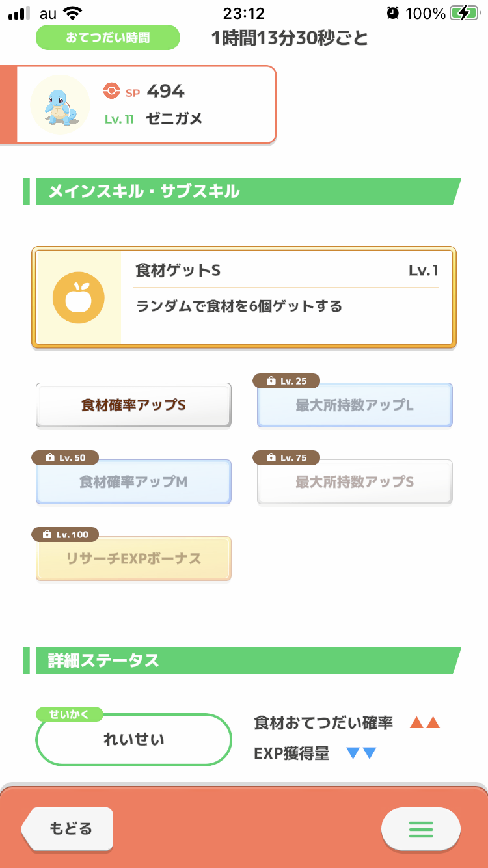Select the locked リサーチEXPボーナス sub skill
Image resolution: width=488 pixels, height=868 pixels.
[133, 560]
